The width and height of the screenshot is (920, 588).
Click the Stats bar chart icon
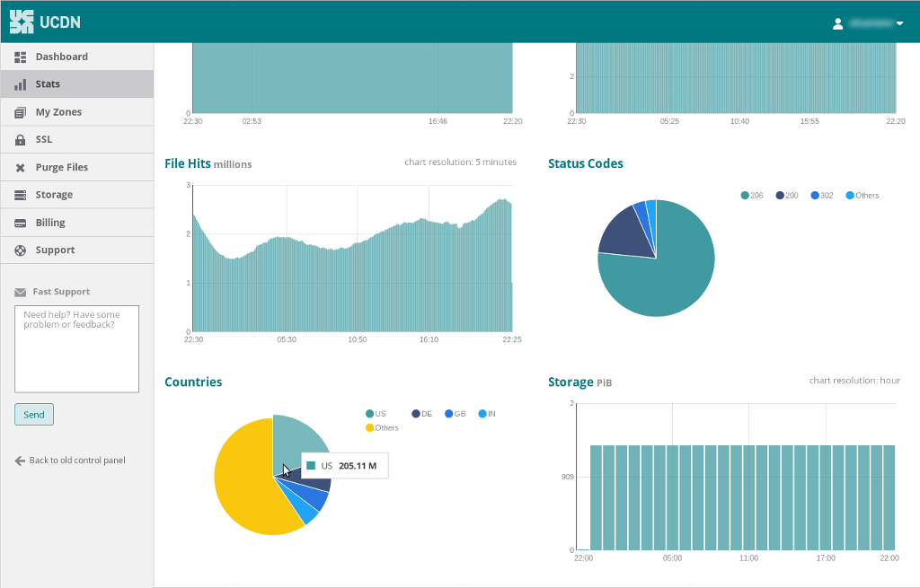pos(20,84)
